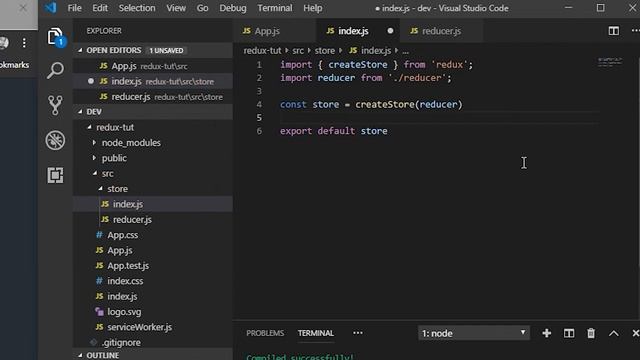Screen dimensions: 640x360
Task: Open App.test.js in file tree
Action: pos(153,265)
